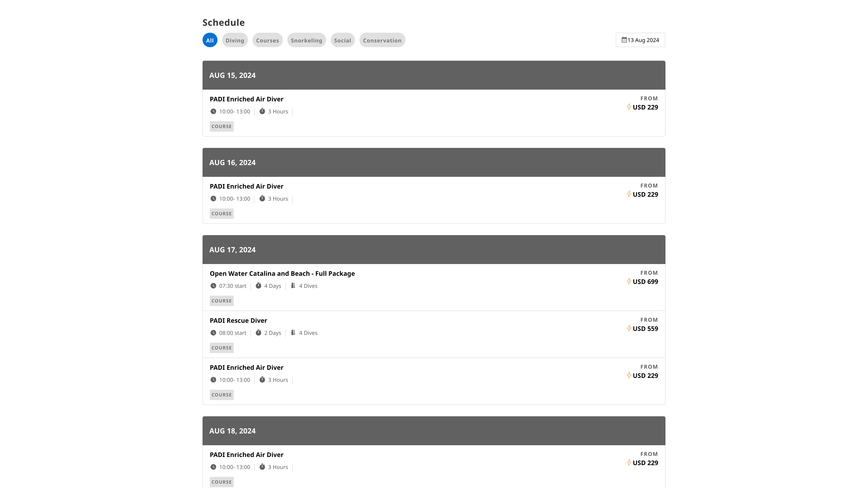The width and height of the screenshot is (868, 488).
Task: Click stopwatch icon beside 4 Days
Action: click(x=258, y=286)
